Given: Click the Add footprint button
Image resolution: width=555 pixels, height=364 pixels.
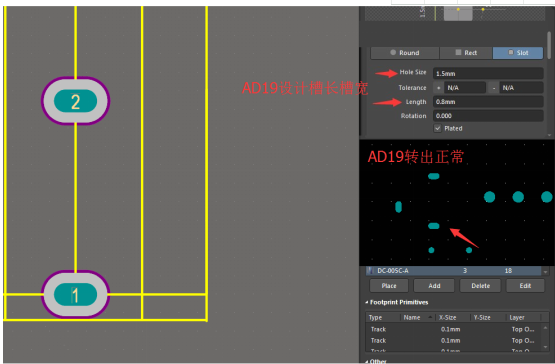Looking at the screenshot, I should tap(434, 286).
